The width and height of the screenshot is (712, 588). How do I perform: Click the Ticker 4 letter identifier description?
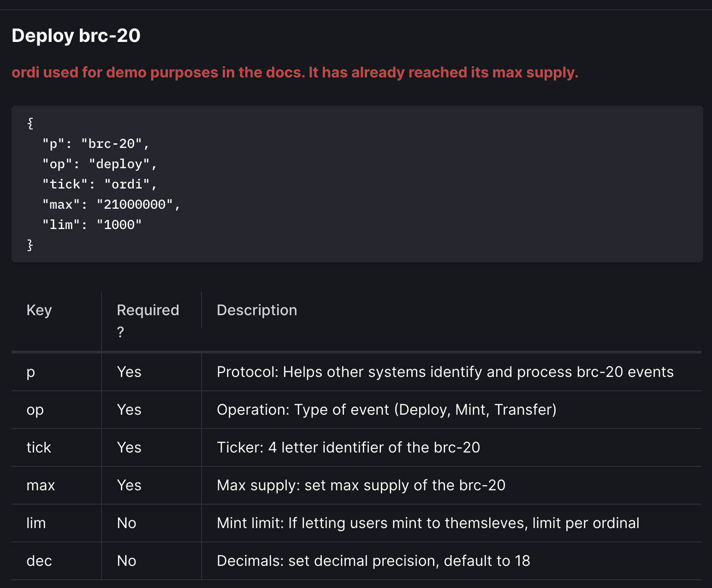(348, 447)
